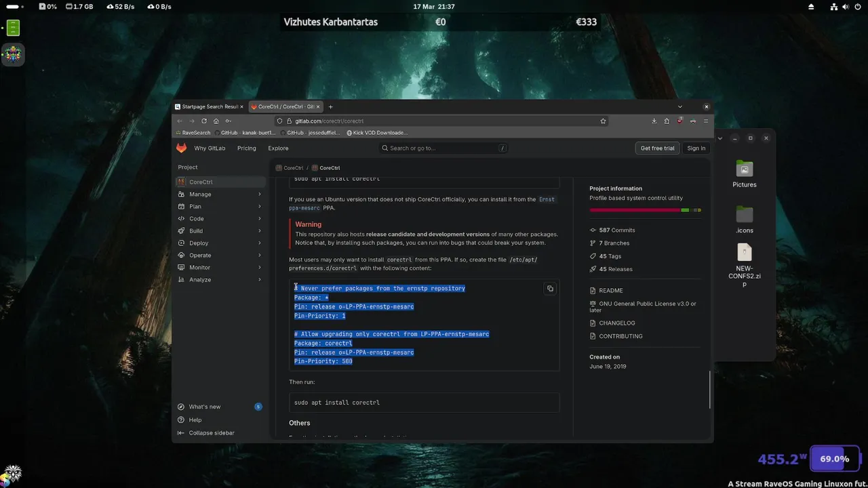Open 45 Releases link
The width and height of the screenshot is (868, 488).
(611, 269)
